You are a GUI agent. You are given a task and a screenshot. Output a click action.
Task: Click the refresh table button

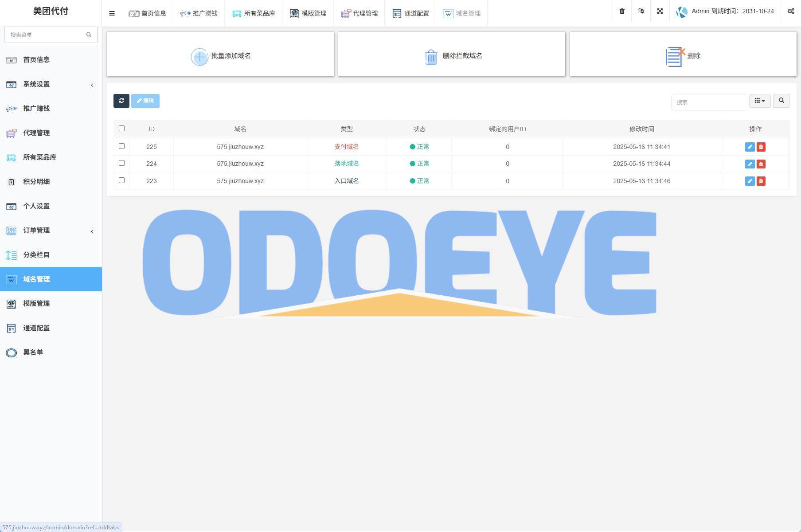click(x=121, y=101)
